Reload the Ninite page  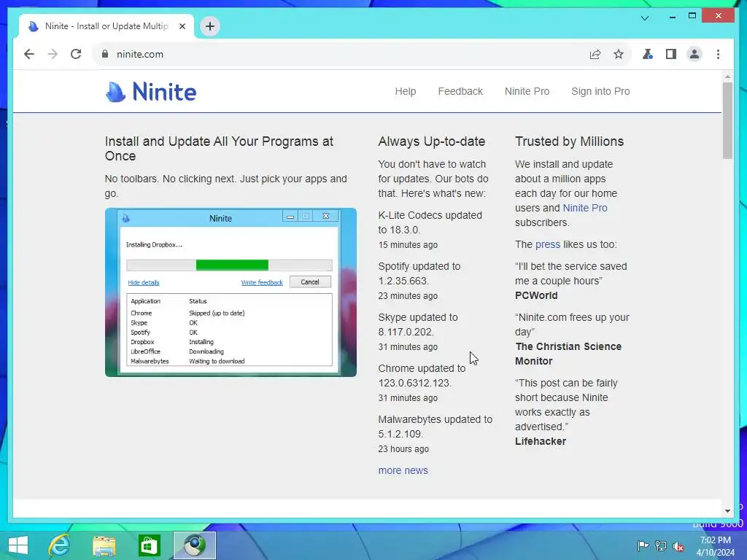(76, 54)
